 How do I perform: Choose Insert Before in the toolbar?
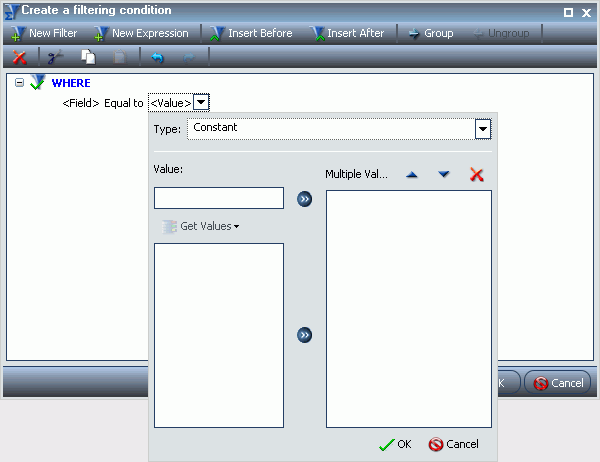251,33
